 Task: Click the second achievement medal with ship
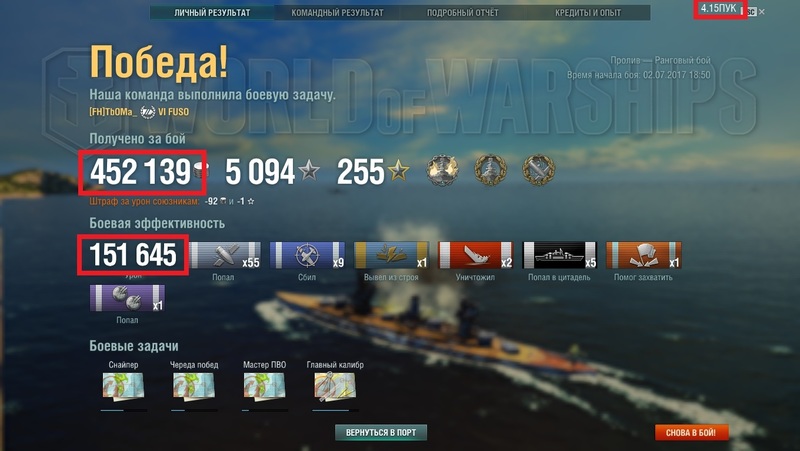pos(490,170)
